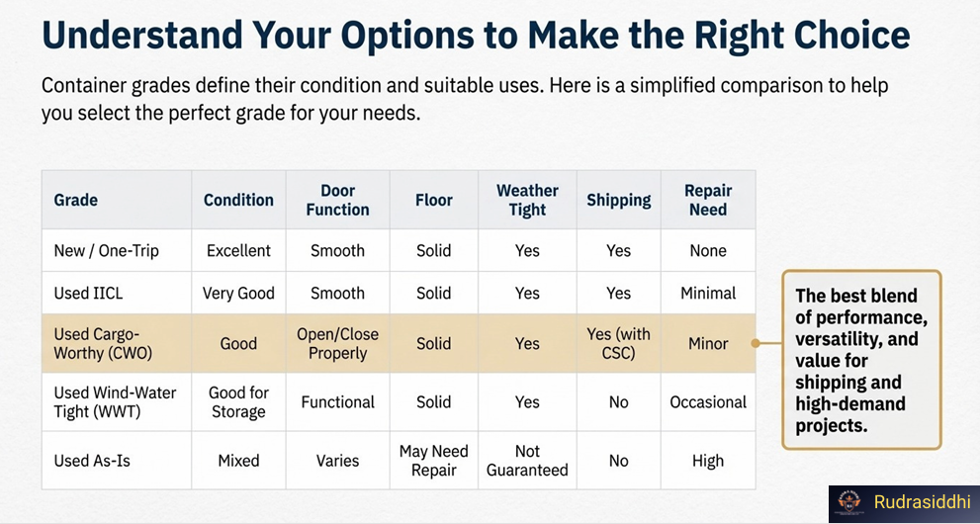Click the orange dot callout connector
This screenshot has width=980, height=524.
757,343
